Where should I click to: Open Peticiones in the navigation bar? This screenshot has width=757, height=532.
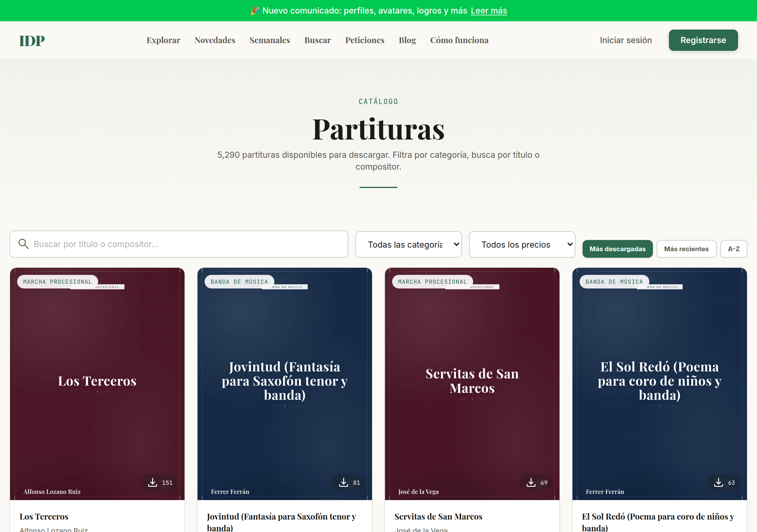(x=365, y=40)
